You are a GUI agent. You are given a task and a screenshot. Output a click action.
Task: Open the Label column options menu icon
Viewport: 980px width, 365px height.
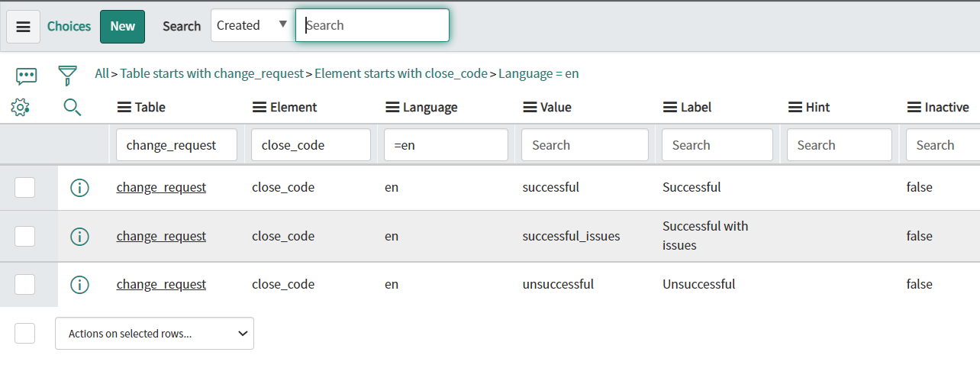670,108
